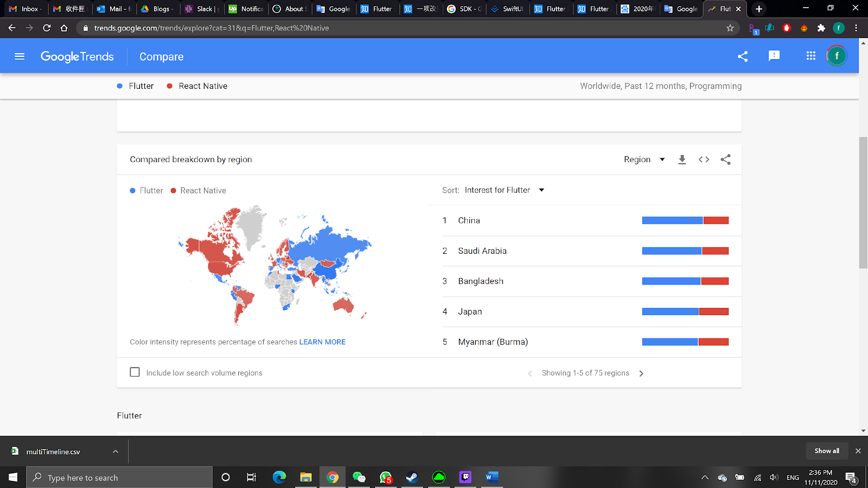Screen dimensions: 868x488
Task: Click the Google Trends logo
Action: [77, 56]
